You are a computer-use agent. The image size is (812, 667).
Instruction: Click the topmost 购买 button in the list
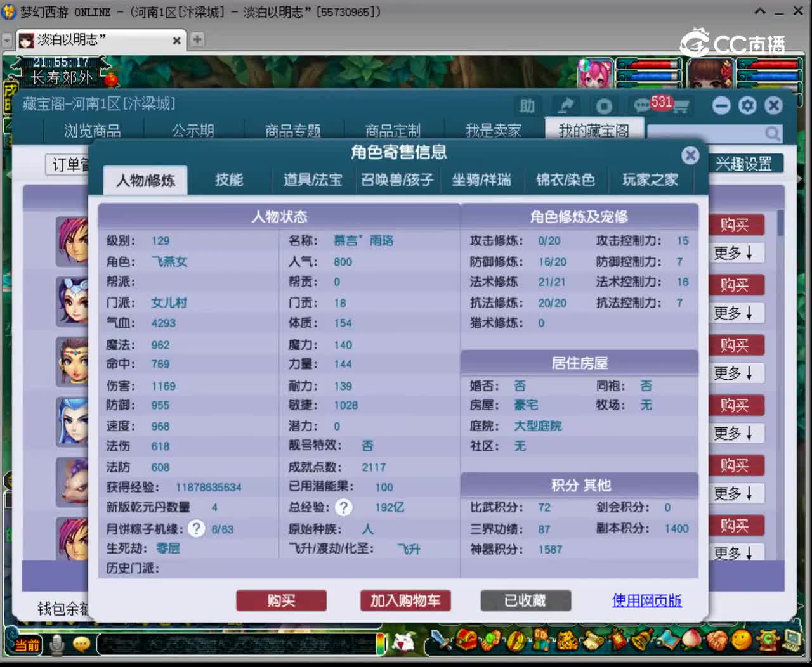click(x=735, y=225)
